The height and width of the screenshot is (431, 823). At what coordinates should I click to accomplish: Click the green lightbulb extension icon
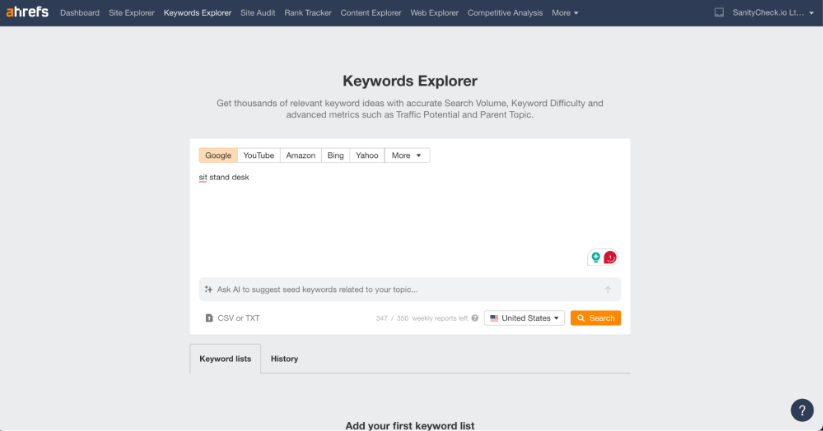pyautogui.click(x=596, y=258)
